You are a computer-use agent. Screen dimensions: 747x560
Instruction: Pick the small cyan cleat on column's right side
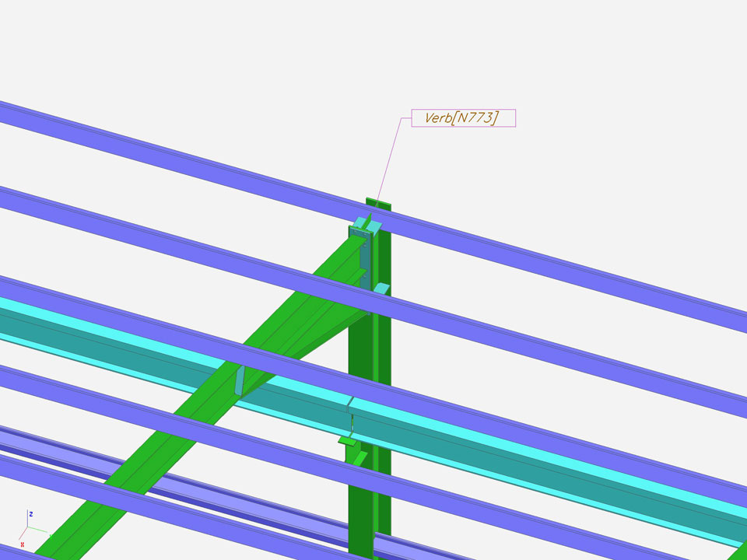tap(381, 289)
